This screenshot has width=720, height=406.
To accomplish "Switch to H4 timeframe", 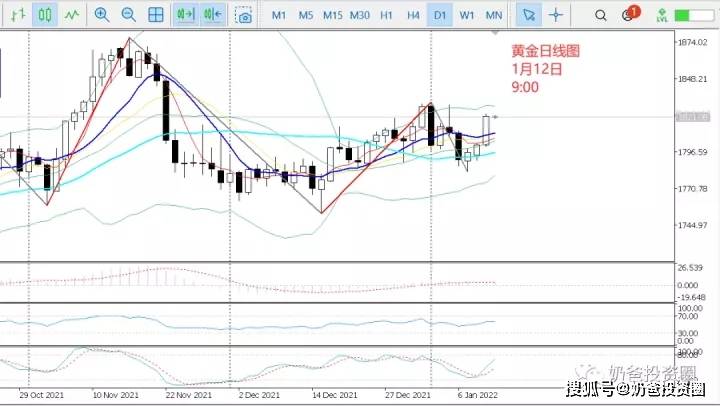I will 413,15.
